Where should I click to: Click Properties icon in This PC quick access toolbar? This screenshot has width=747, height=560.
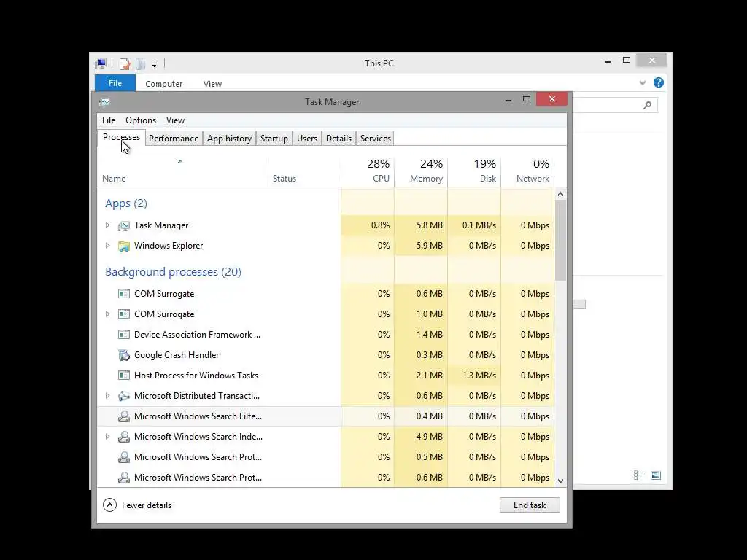point(125,64)
